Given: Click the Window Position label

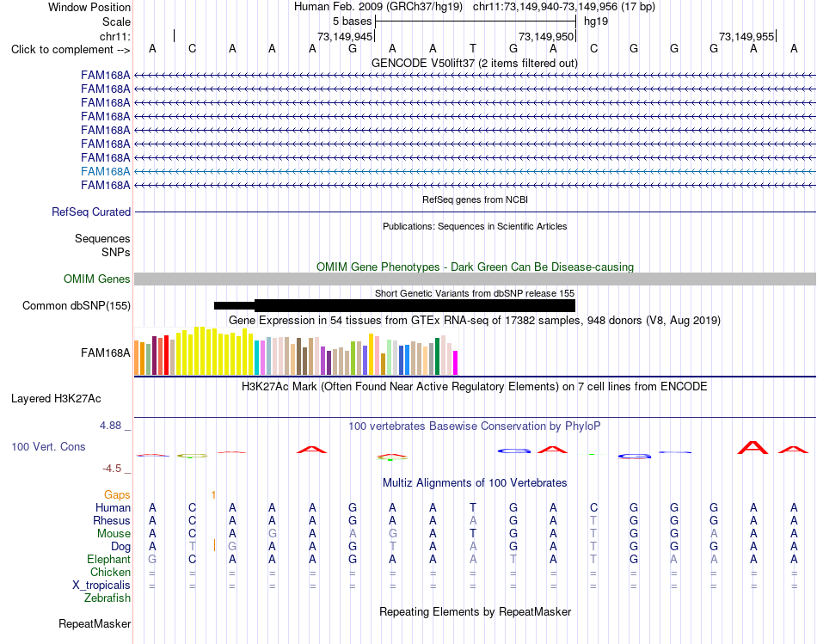Looking at the screenshot, I should coord(89,7).
